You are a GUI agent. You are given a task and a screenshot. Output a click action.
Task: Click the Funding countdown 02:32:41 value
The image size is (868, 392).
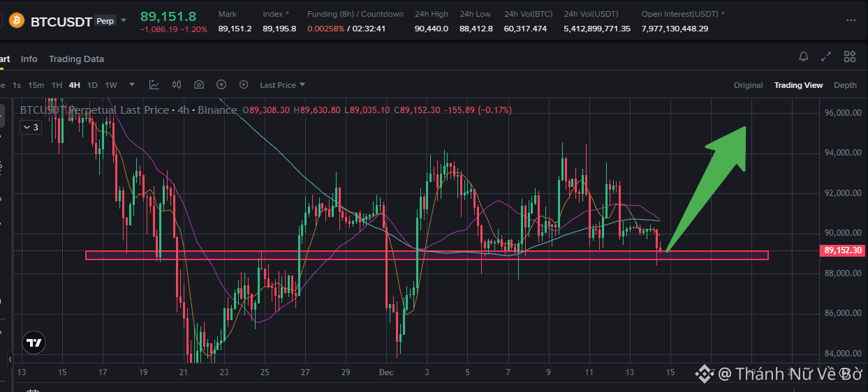(x=369, y=29)
